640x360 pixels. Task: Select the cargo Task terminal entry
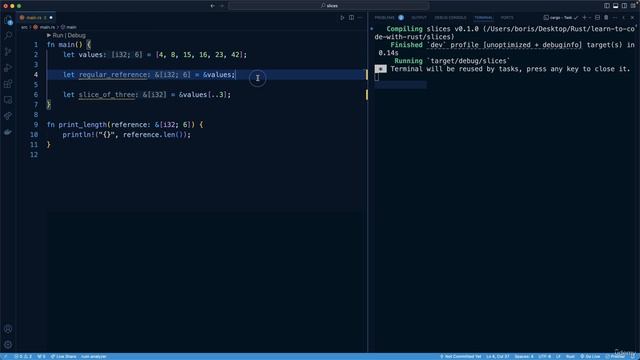click(561, 18)
